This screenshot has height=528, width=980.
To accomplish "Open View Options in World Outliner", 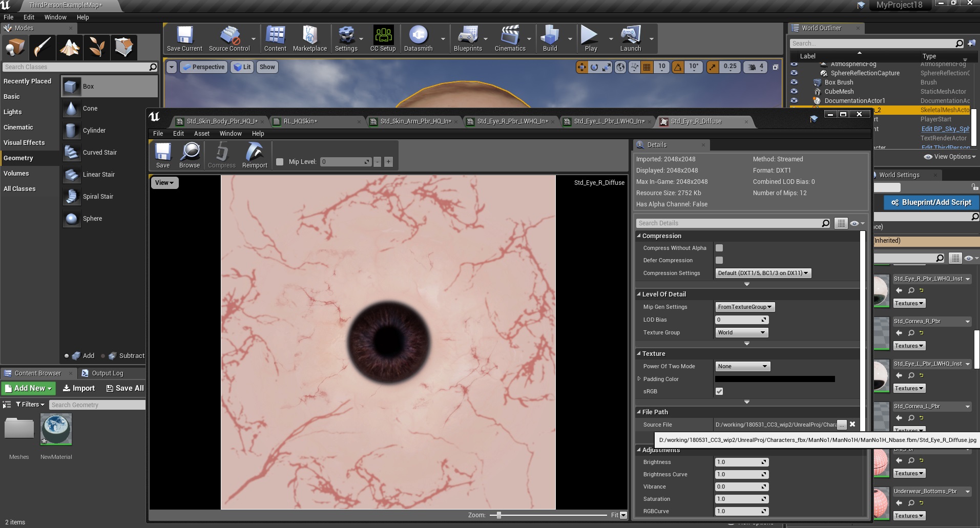I will 949,157.
